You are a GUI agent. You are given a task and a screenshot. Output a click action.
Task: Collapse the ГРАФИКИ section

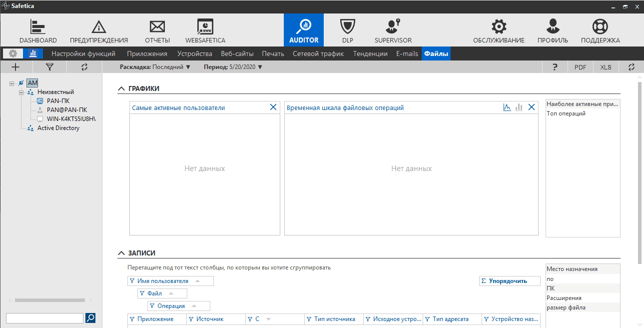[121, 88]
